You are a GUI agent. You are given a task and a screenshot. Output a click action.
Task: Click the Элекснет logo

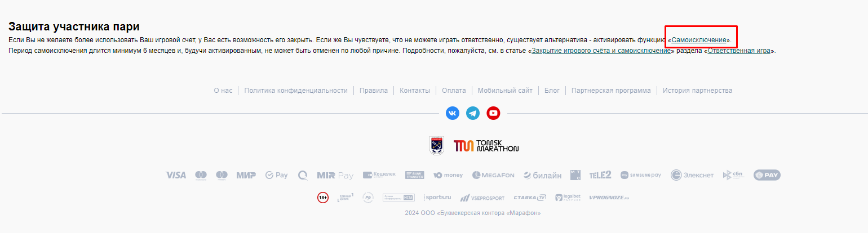point(692,175)
